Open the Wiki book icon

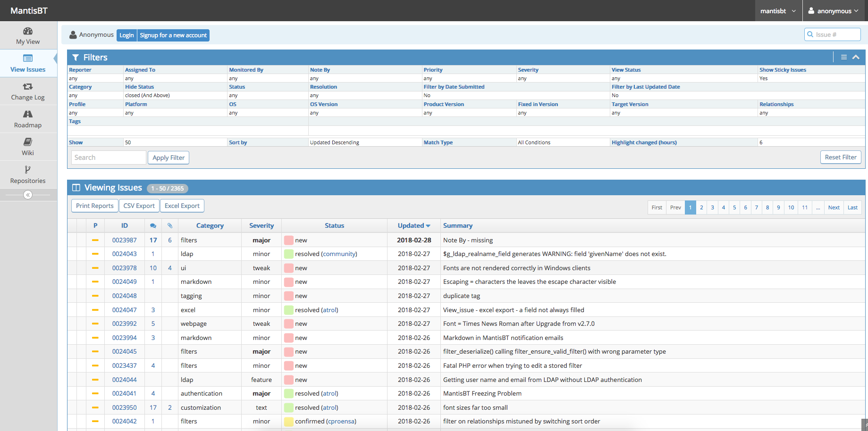tap(28, 142)
